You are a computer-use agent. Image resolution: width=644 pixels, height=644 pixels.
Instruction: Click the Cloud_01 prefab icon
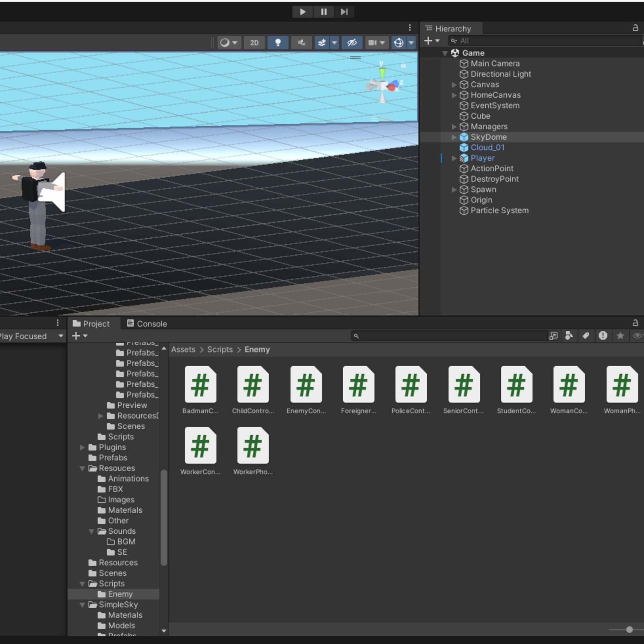point(464,147)
